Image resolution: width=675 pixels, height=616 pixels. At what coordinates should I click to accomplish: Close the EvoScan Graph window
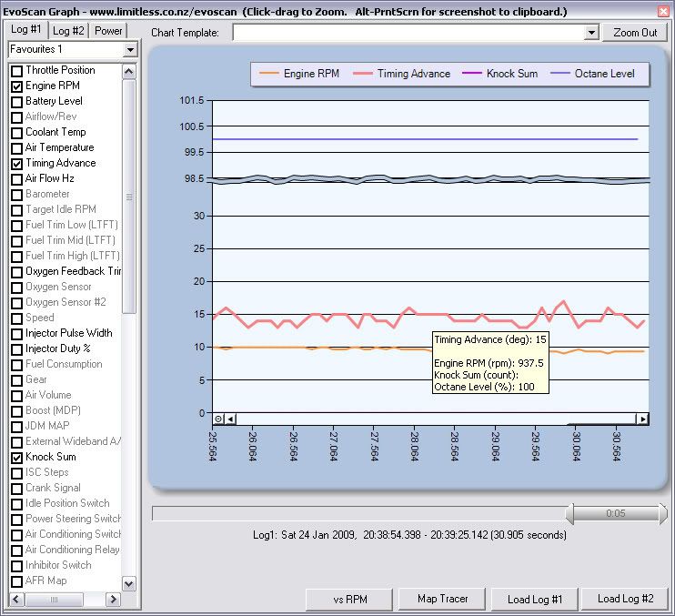point(663,12)
